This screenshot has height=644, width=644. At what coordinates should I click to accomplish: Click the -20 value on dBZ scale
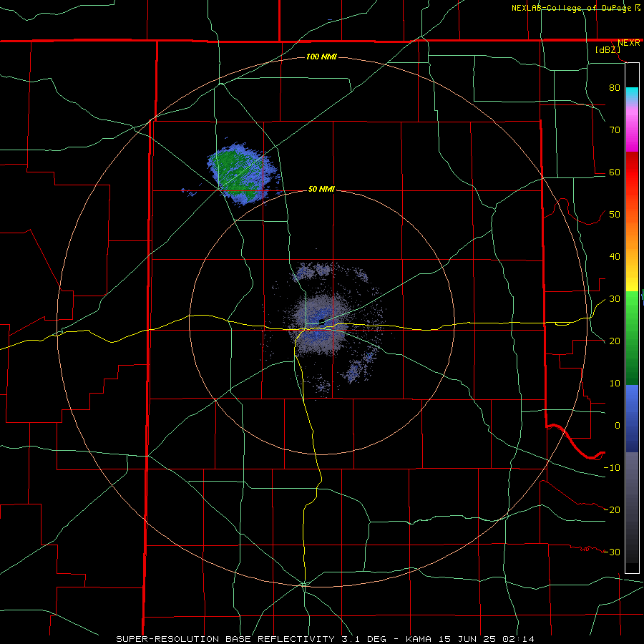pyautogui.click(x=612, y=509)
